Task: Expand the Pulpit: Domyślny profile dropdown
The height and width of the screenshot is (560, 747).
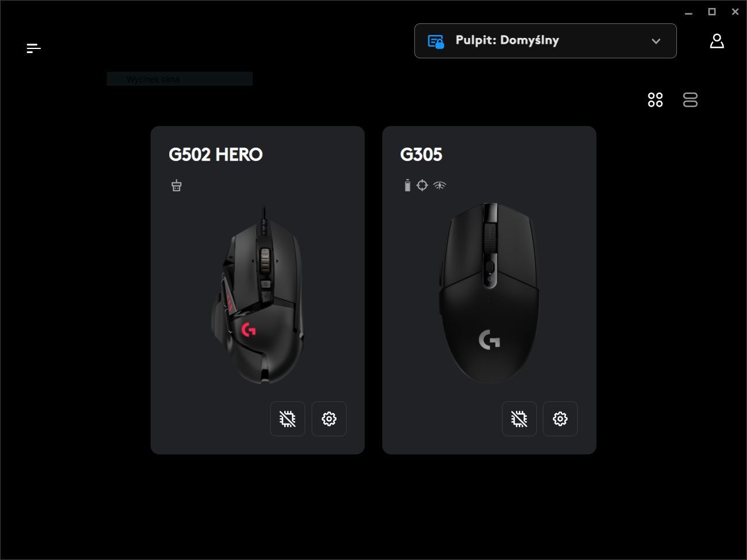Action: tap(546, 41)
